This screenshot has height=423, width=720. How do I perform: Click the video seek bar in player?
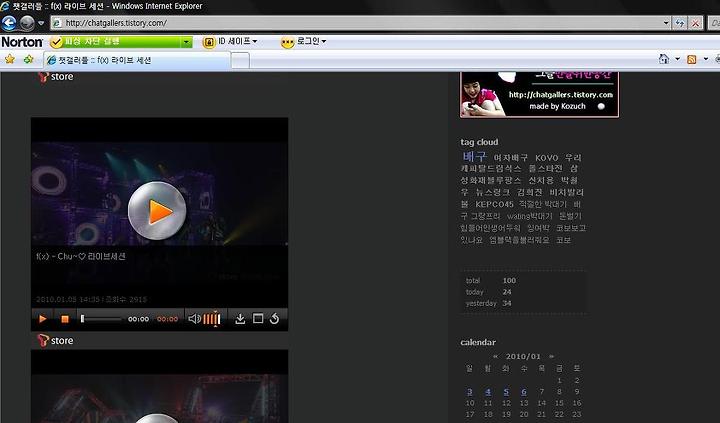101,319
